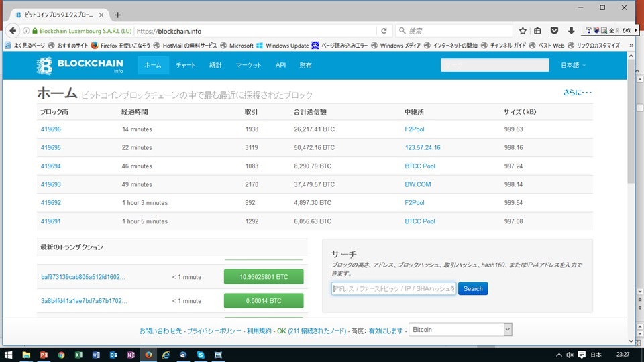Open the F2Pool relay link in first row
This screenshot has width=644, height=362.
tap(414, 129)
